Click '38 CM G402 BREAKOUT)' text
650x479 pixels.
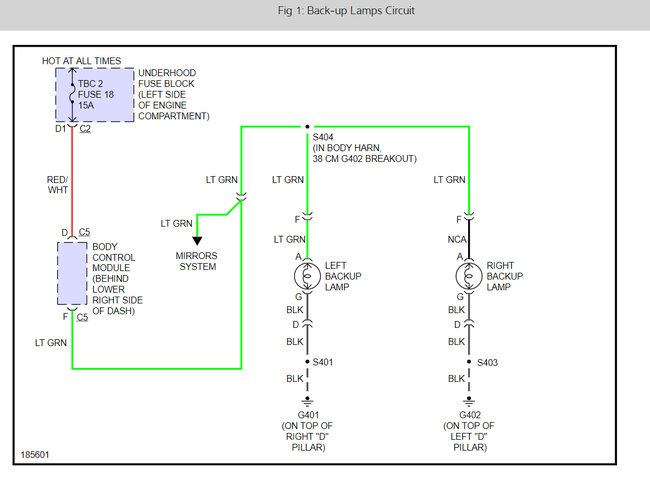(365, 159)
